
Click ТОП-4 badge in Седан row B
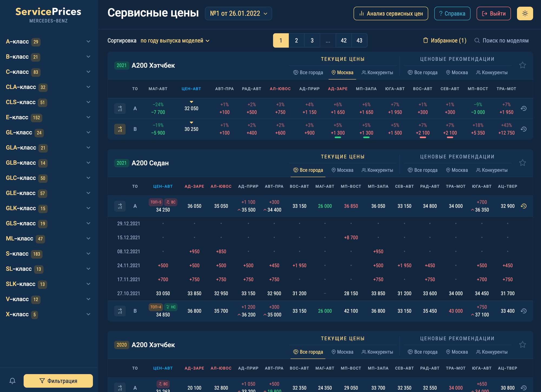(156, 307)
